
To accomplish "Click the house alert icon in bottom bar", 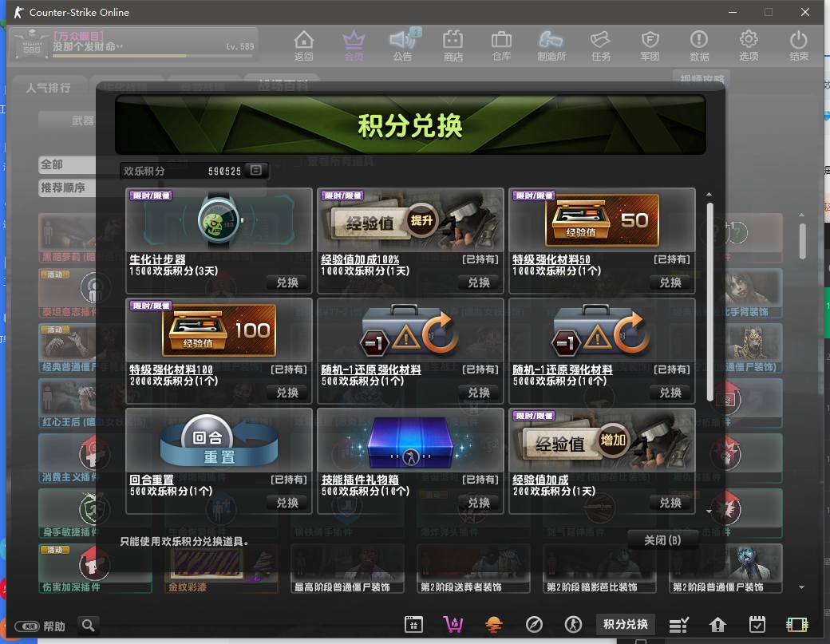I will click(x=717, y=625).
